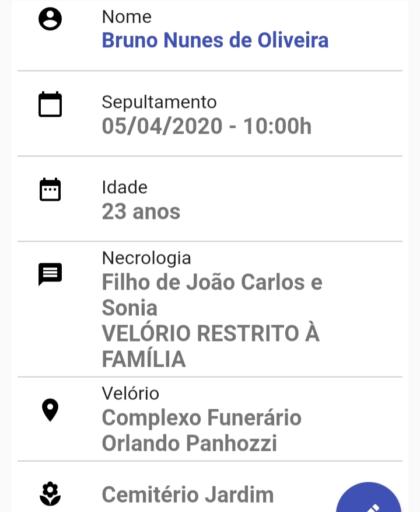Tap the blue floating edit pencil button
420x512 pixels.
tap(369, 497)
